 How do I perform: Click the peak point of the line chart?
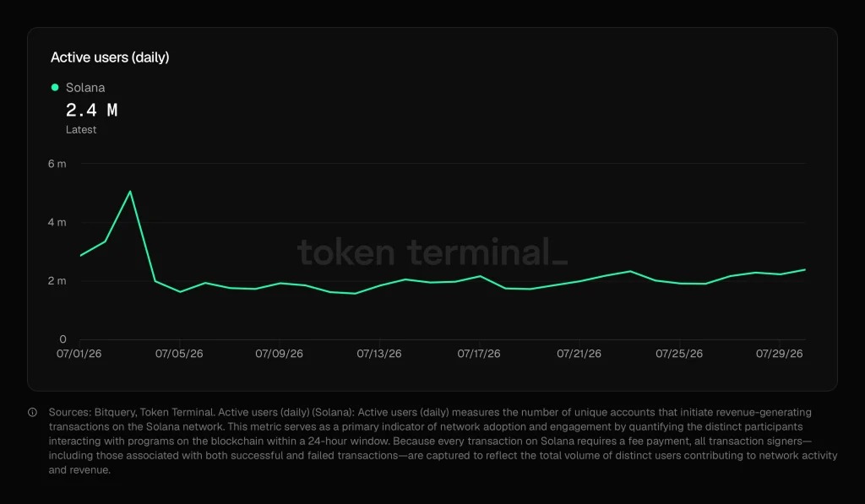click(x=130, y=192)
